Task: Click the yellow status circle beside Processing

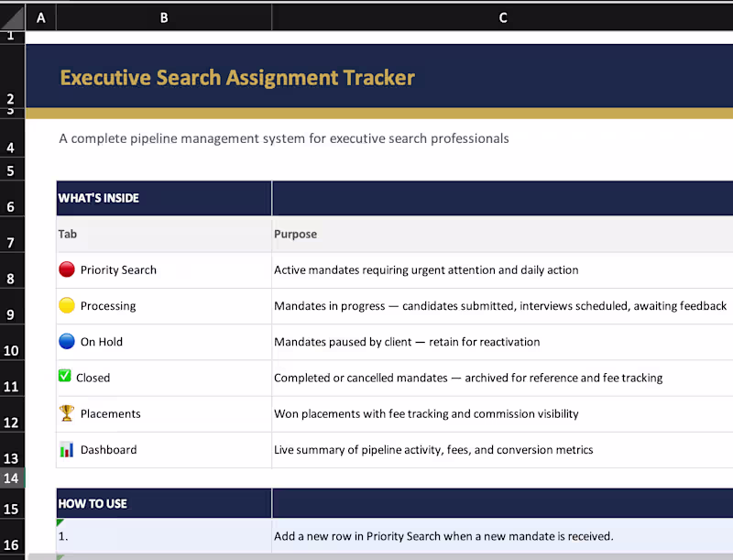Action: coord(65,305)
